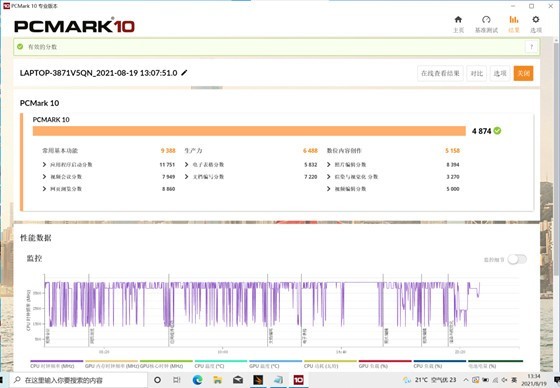The image size is (560, 388).
Task: Click the taskbar clock showing 13:34
Action: coord(534,380)
